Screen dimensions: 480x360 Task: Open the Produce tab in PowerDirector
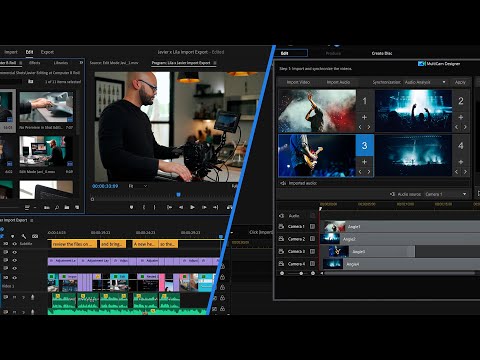click(333, 53)
